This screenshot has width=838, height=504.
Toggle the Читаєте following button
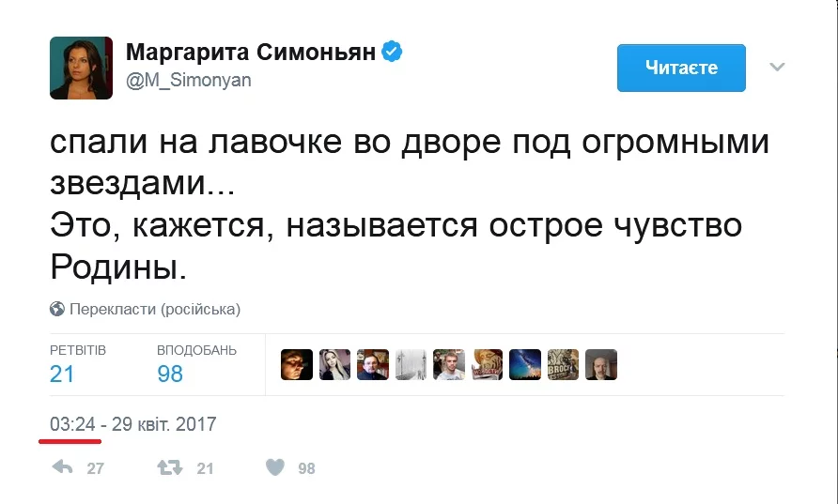pyautogui.click(x=681, y=68)
